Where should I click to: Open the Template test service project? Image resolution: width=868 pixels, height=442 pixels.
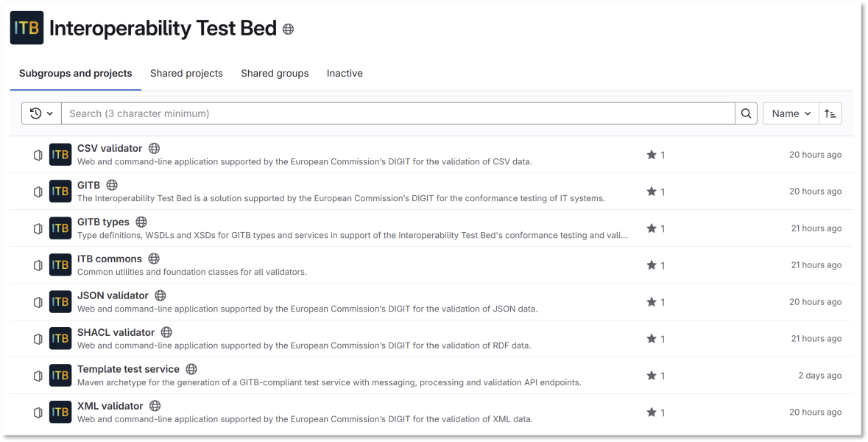(128, 369)
